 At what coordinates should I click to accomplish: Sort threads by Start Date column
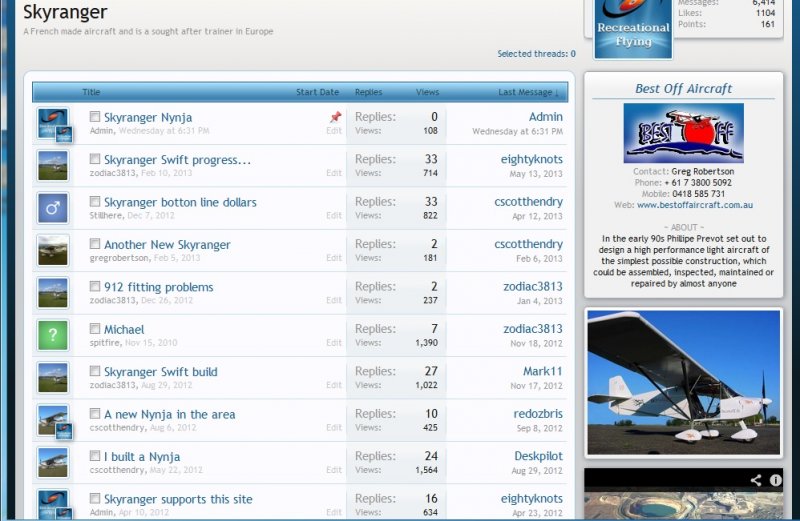click(317, 92)
